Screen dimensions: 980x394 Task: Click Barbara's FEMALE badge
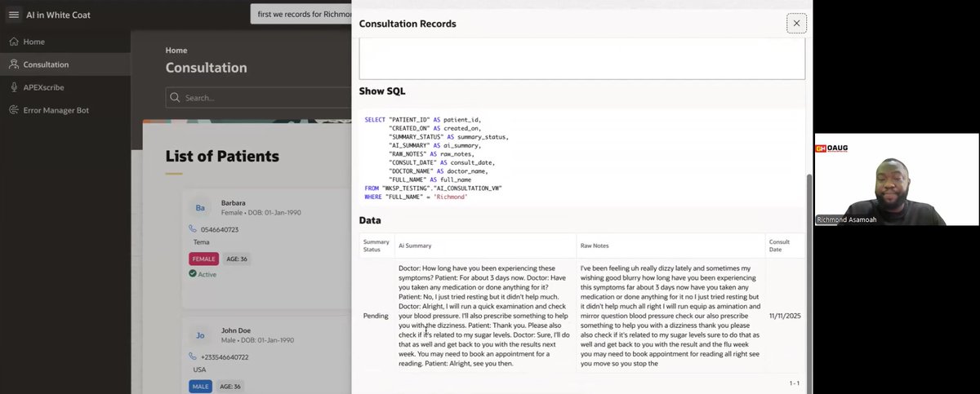pyautogui.click(x=203, y=259)
